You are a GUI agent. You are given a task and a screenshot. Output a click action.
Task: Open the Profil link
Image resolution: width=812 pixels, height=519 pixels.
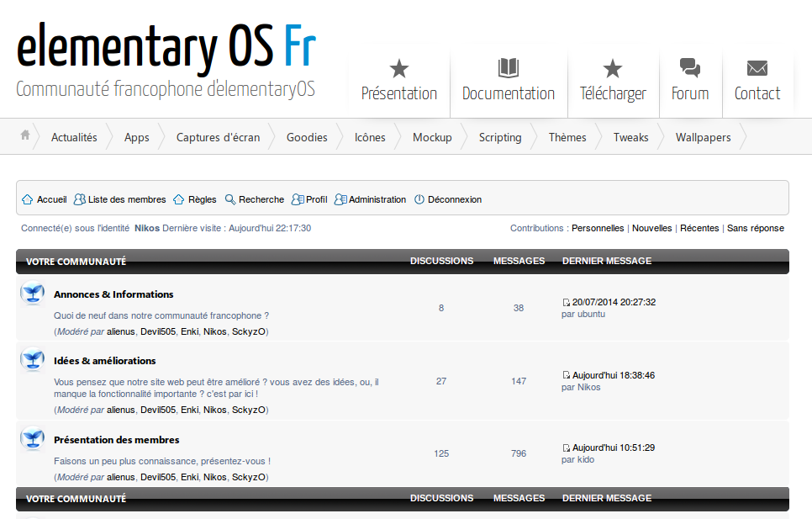pos(316,199)
